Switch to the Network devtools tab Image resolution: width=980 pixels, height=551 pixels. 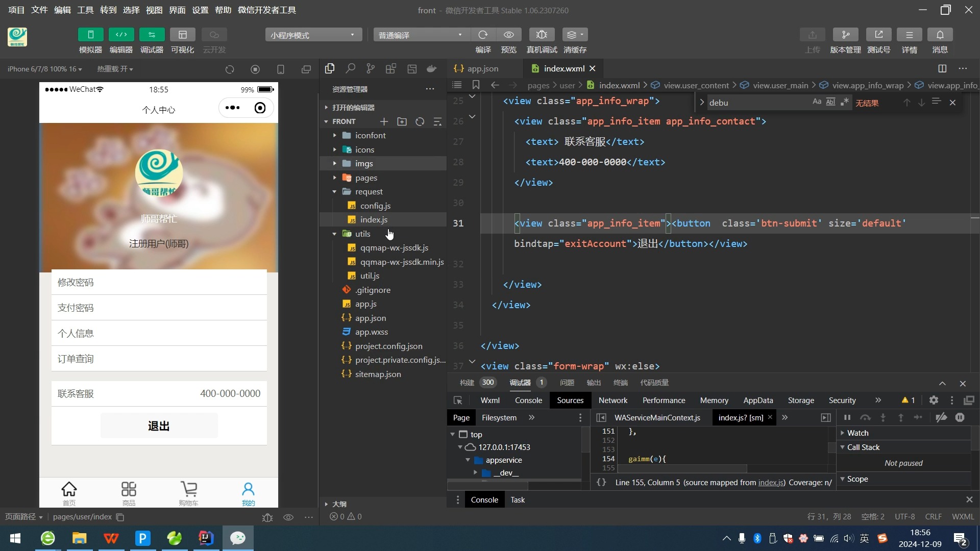(612, 400)
